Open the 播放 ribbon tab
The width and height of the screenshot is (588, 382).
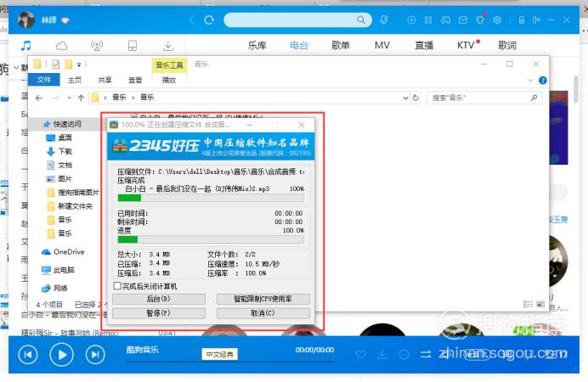[x=169, y=80]
